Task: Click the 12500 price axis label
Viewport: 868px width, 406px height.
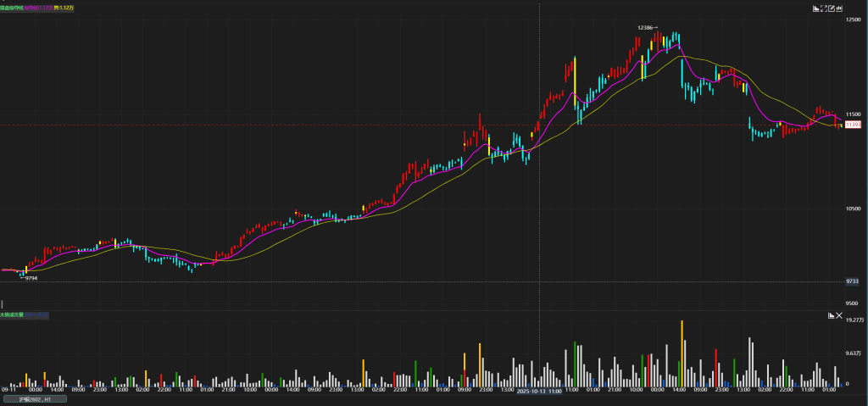Action: [853, 19]
